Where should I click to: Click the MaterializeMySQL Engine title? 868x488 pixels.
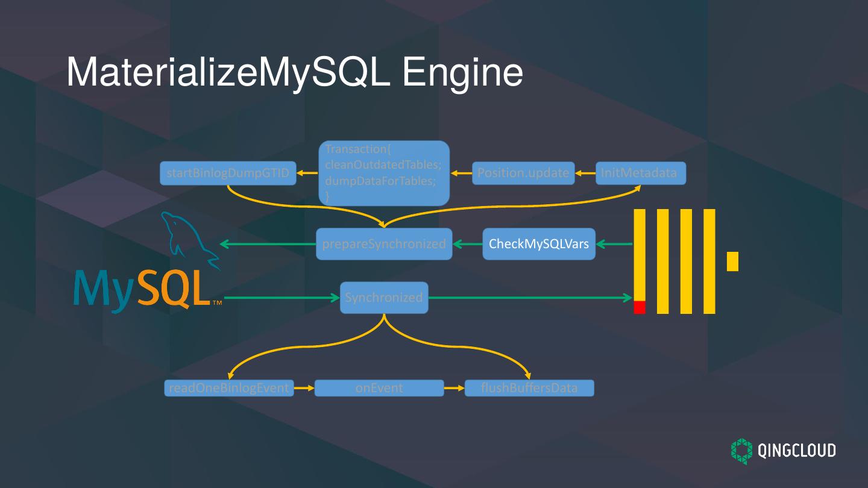(x=295, y=72)
